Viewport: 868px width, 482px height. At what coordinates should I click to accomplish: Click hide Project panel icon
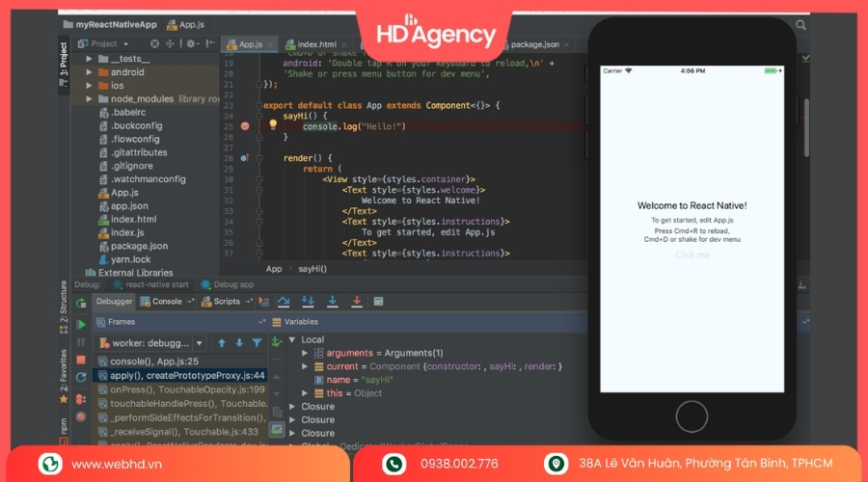(210, 43)
